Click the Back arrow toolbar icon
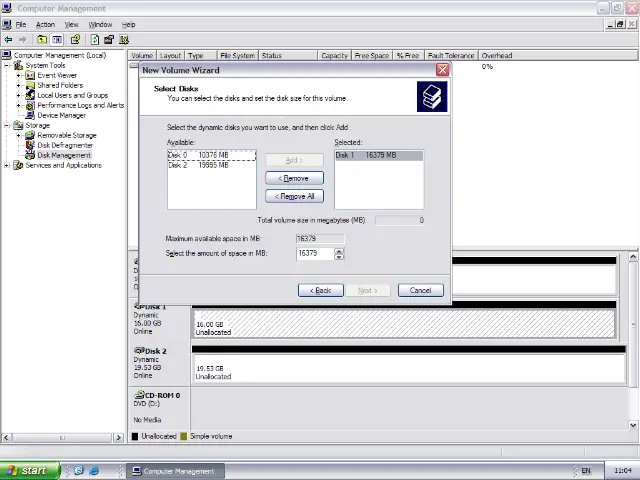 tap(8, 40)
